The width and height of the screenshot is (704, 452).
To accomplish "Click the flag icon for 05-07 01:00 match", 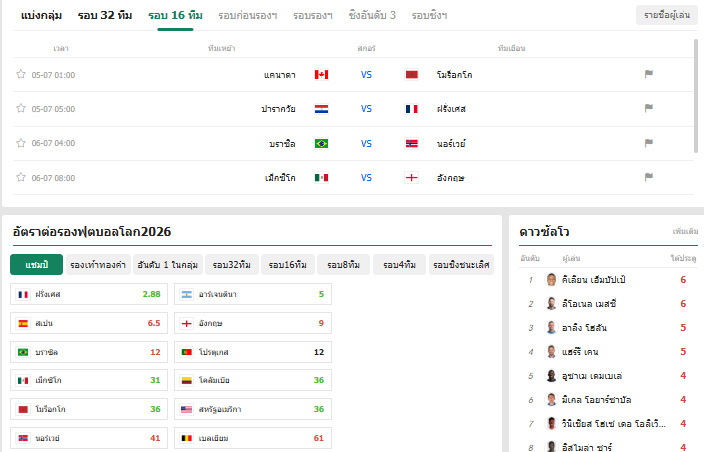I will 649,74.
